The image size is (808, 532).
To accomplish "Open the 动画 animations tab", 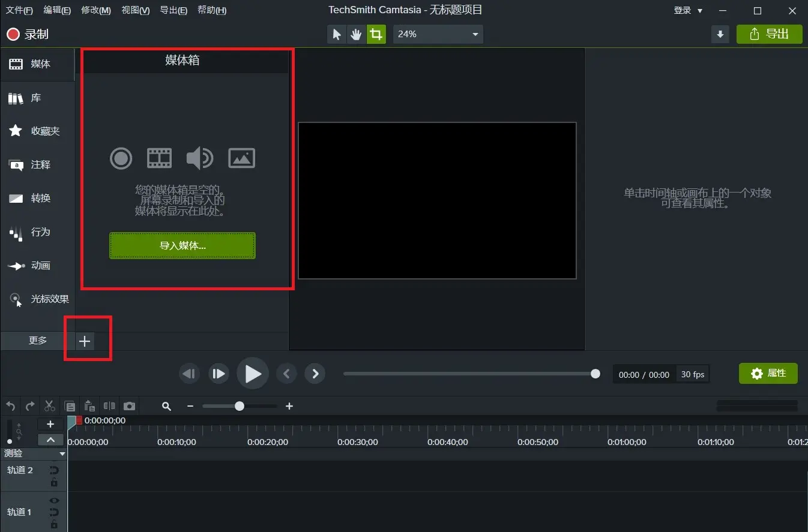I will (37, 265).
